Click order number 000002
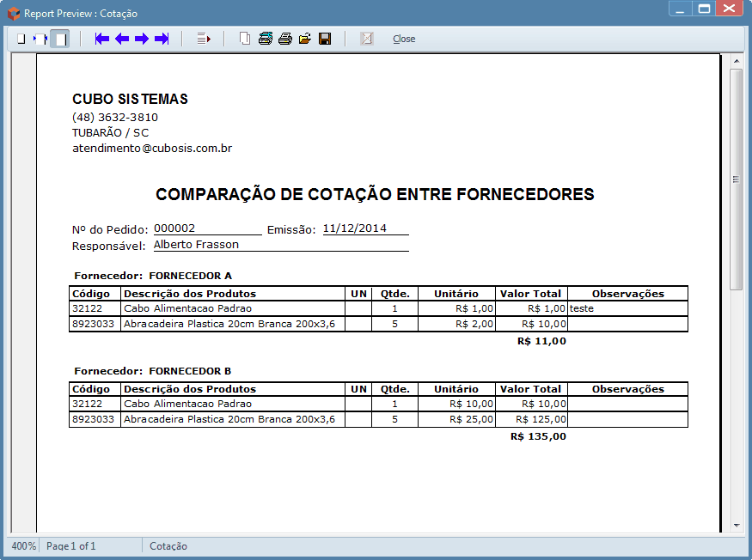 point(174,228)
